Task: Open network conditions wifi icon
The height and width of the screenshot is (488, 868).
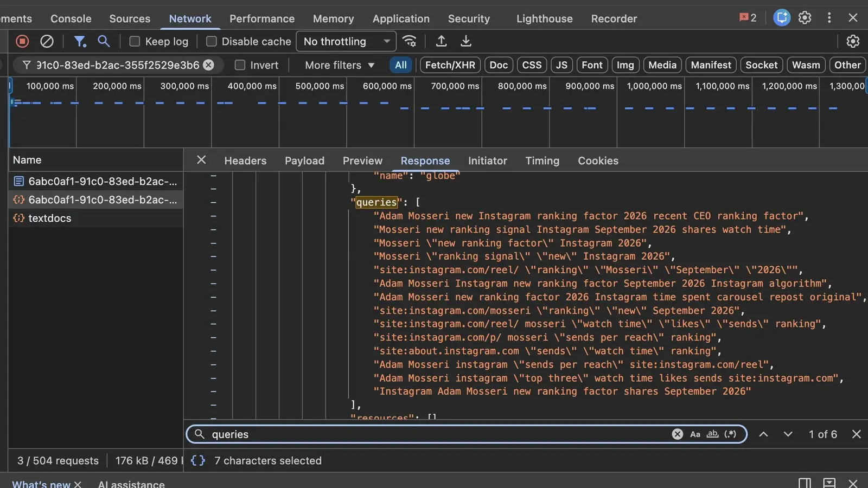Action: pos(410,41)
